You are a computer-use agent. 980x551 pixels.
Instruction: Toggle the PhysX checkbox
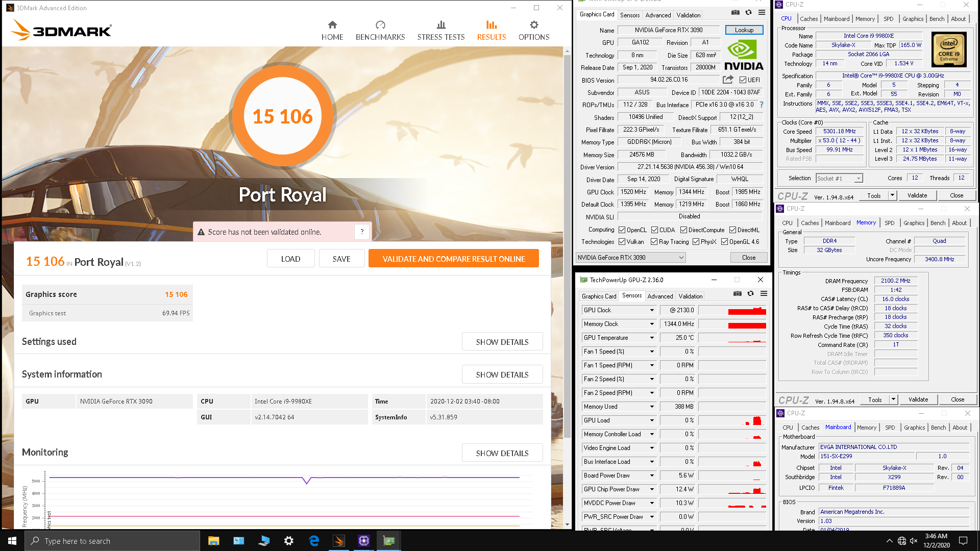tap(696, 242)
